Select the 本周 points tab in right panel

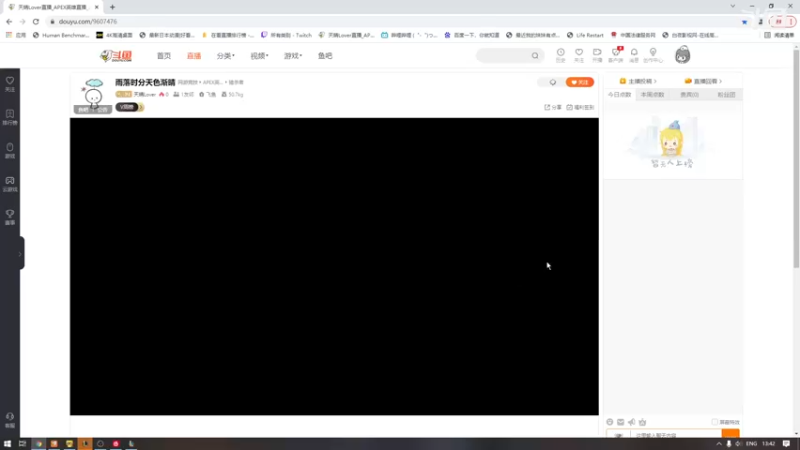653,94
